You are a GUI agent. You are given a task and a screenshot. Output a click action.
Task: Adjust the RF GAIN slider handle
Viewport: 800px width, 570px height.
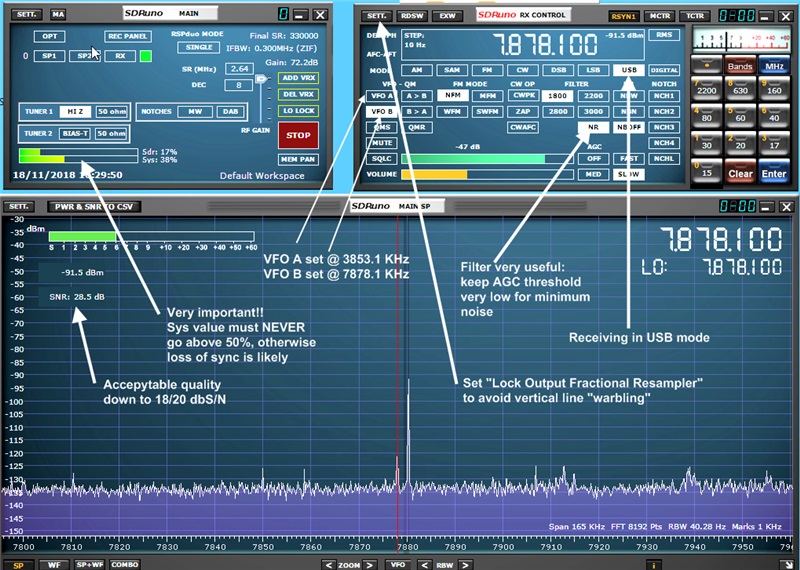tap(261, 79)
